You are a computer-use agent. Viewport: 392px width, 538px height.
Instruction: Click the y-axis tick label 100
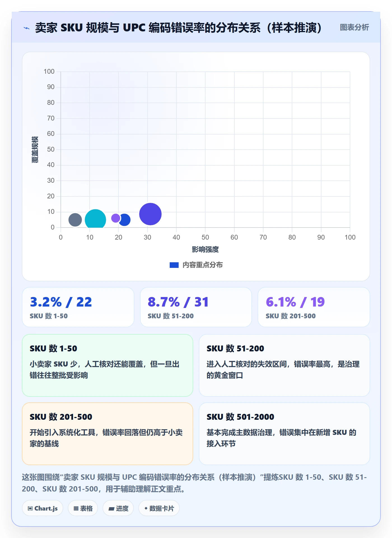pyautogui.click(x=49, y=71)
